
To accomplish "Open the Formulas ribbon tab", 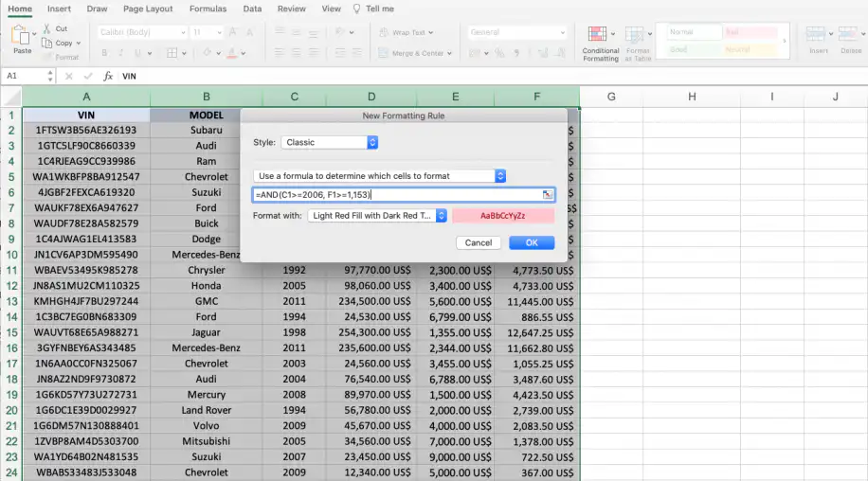I will 208,9.
